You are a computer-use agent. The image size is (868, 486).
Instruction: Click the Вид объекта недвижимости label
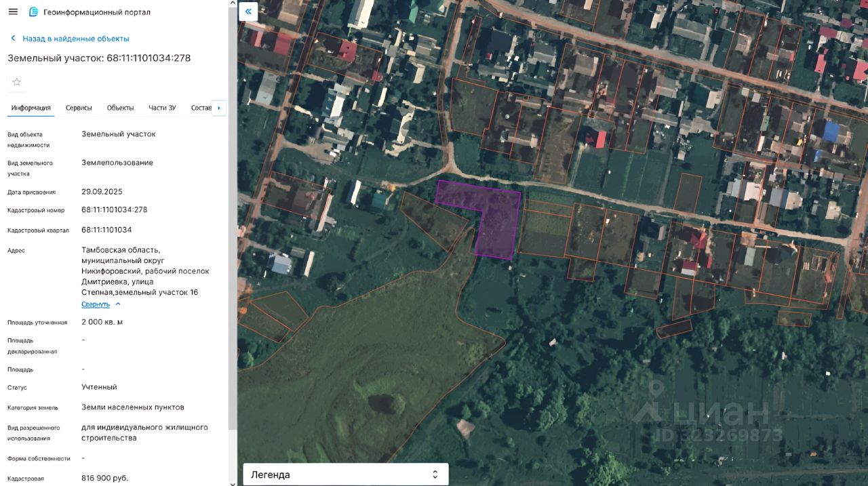coord(28,140)
